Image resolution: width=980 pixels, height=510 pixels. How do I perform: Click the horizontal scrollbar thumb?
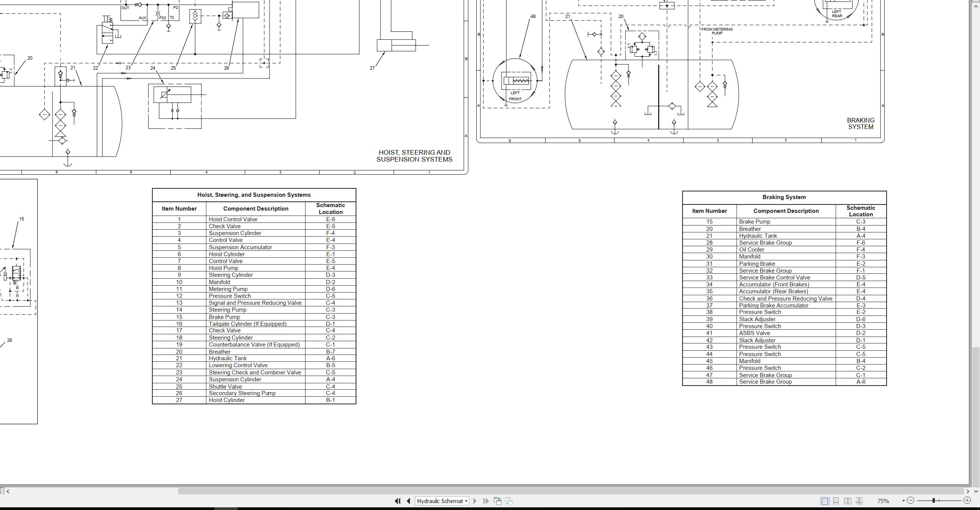571,491
